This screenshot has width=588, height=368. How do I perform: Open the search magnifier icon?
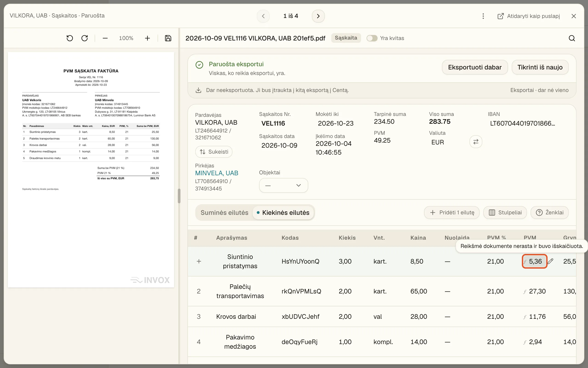click(572, 38)
